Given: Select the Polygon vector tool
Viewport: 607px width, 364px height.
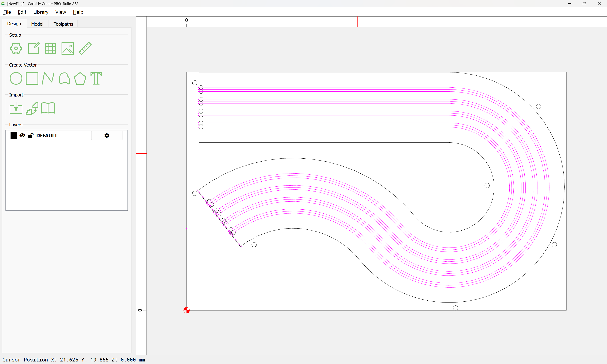Looking at the screenshot, I should point(80,79).
